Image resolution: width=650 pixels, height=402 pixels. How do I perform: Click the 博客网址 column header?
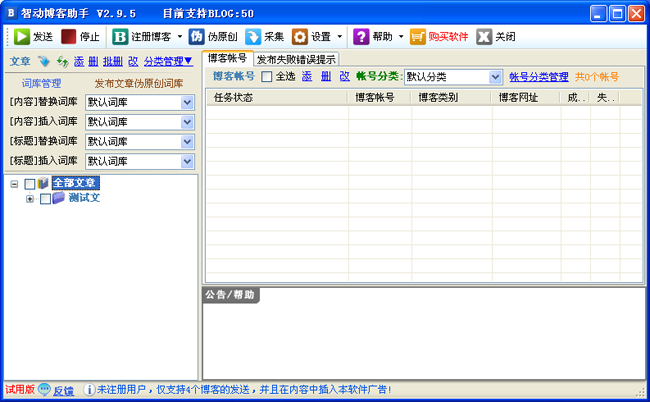click(x=526, y=98)
